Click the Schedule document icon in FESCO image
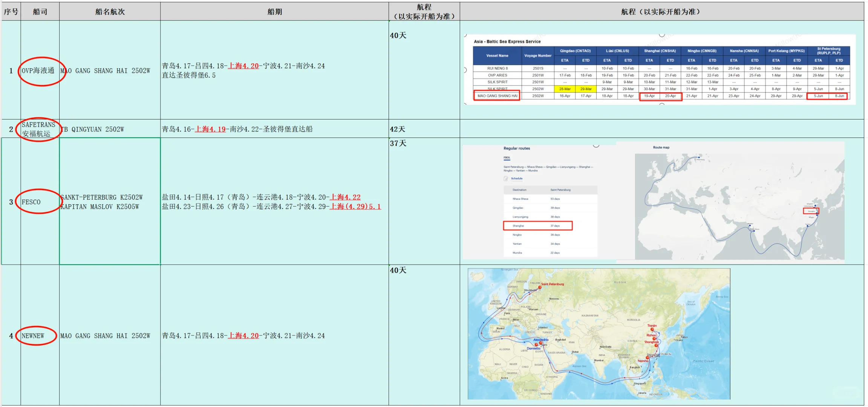Image resolution: width=868 pixels, height=407 pixels. click(x=506, y=179)
